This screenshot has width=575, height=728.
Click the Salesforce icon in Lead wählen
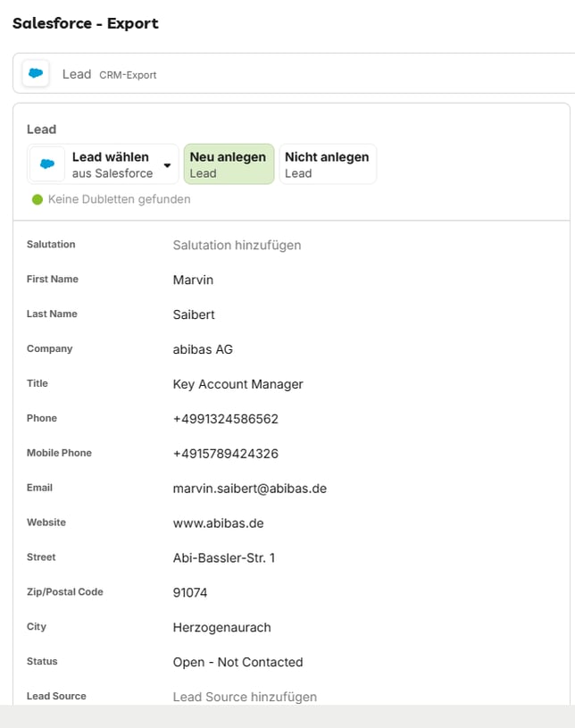[x=46, y=163]
